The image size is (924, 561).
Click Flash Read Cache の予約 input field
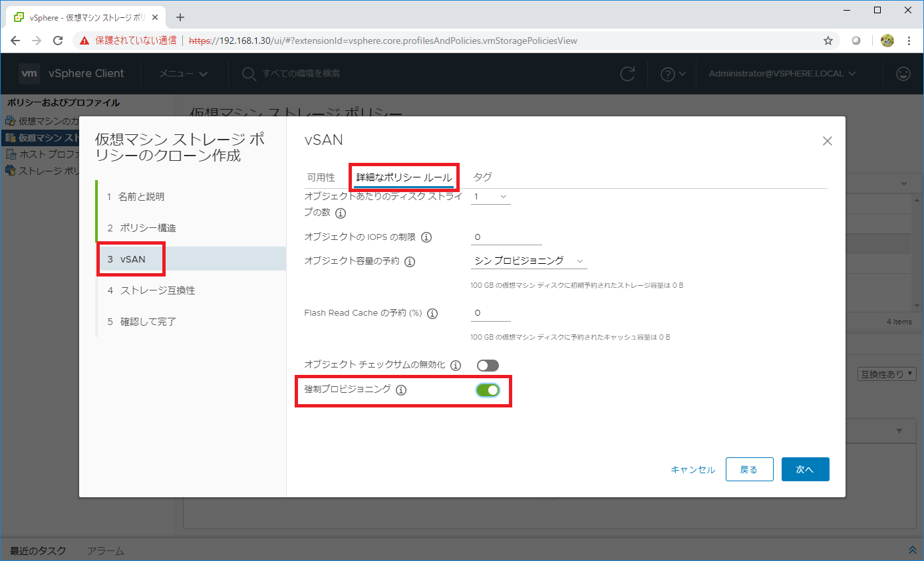[x=490, y=313]
